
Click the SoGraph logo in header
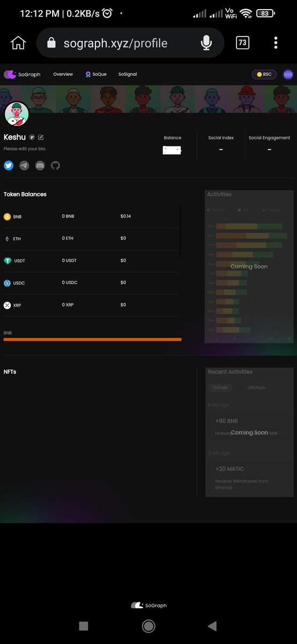22,75
